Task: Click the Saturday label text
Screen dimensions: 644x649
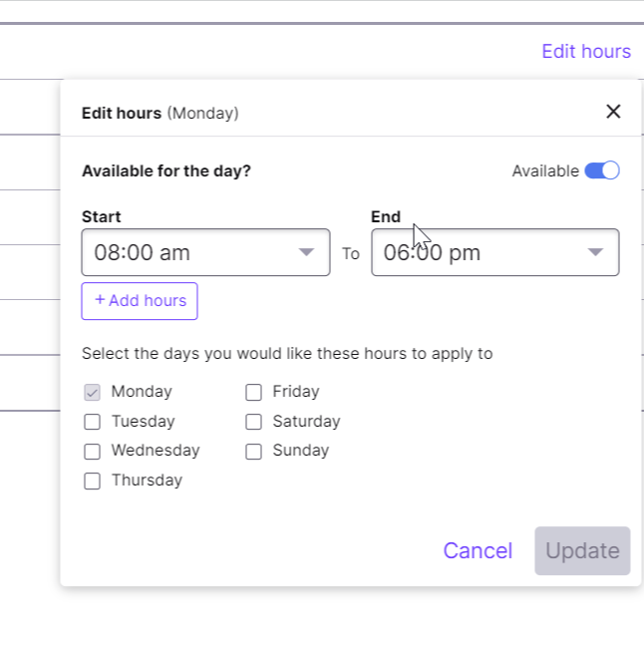Action: 306,422
